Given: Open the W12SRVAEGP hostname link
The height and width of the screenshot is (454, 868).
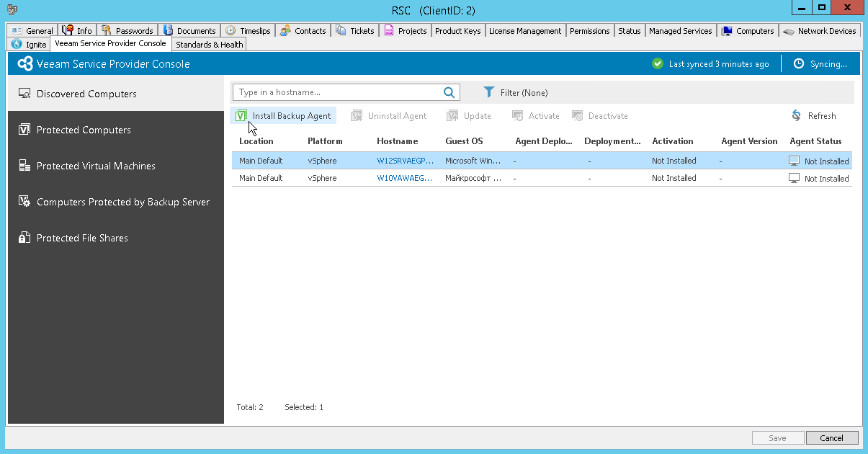Looking at the screenshot, I should (405, 161).
